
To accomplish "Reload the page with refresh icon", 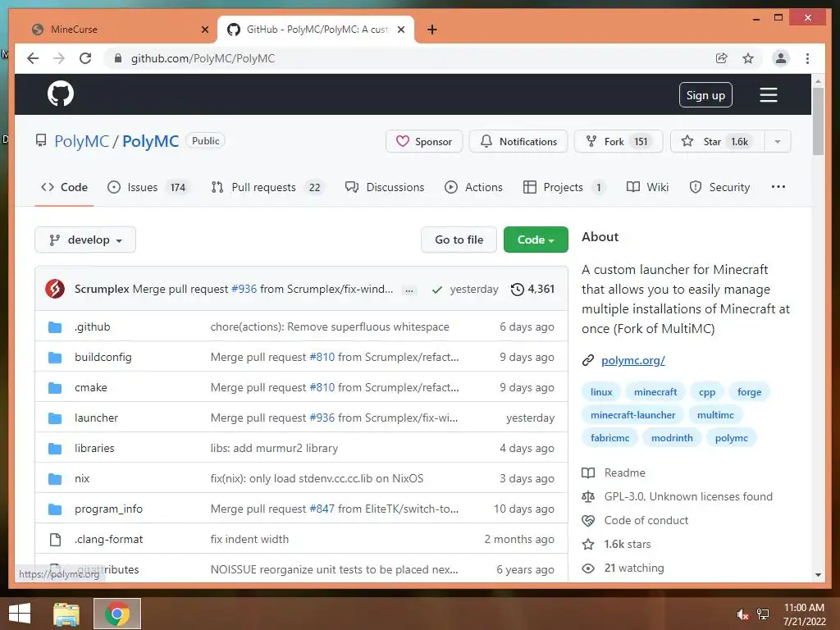I will coord(85,58).
